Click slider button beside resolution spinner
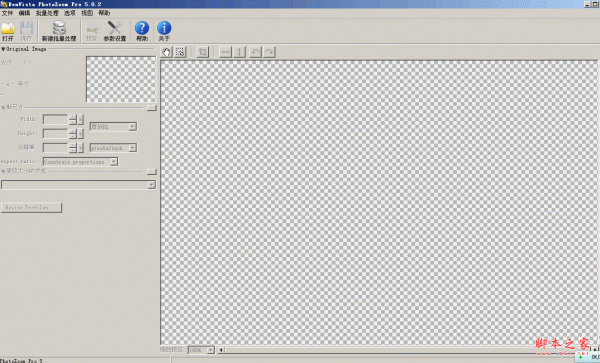Screen dimensions: 600x363 (80, 148)
